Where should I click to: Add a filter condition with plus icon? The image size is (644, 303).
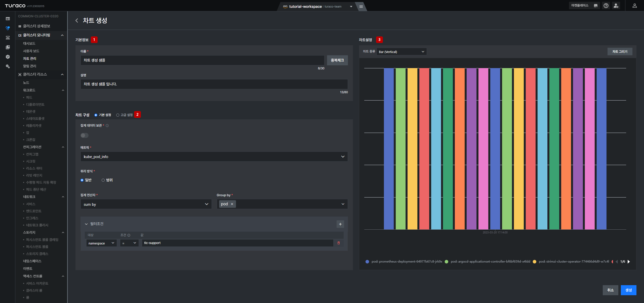click(340, 224)
